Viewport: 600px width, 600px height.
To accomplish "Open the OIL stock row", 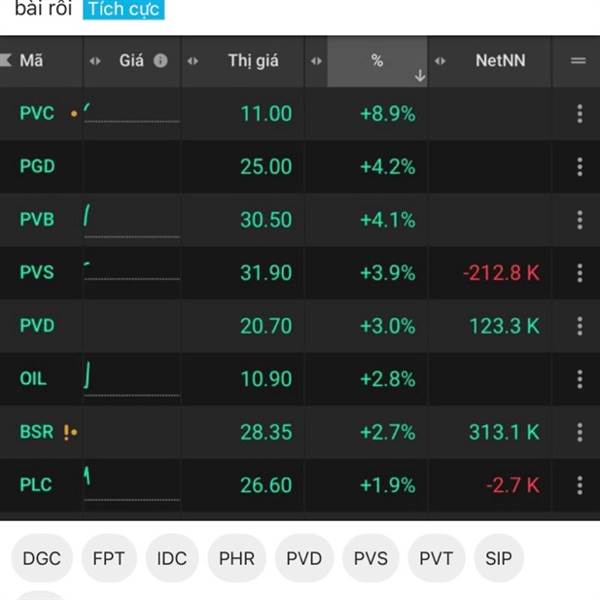I will coord(34,379).
